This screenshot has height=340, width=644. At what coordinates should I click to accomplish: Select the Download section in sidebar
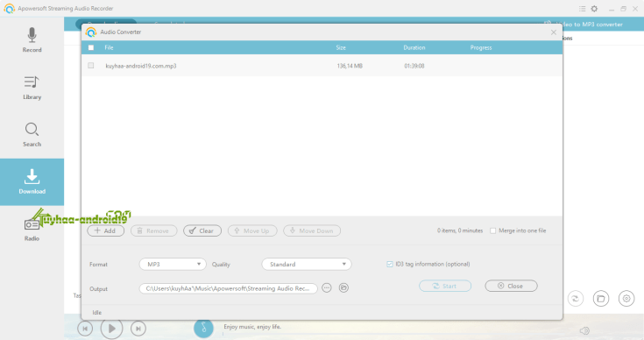tap(32, 182)
